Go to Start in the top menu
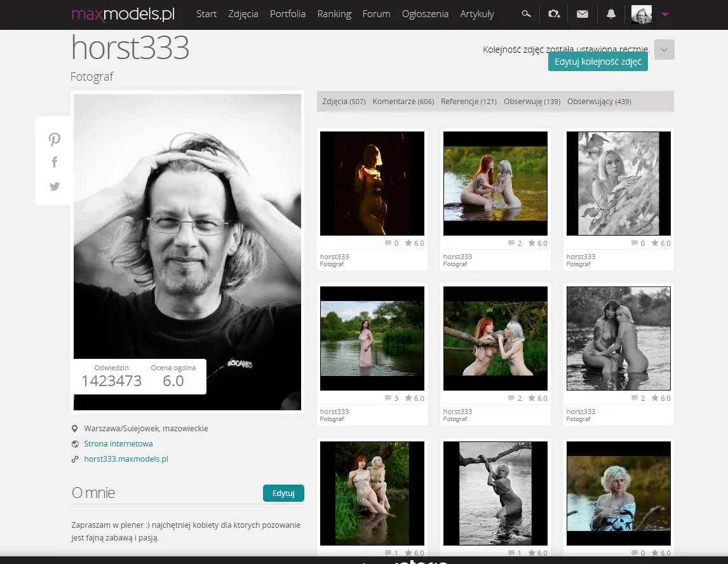Viewport: 728px width, 564px height. click(x=206, y=14)
